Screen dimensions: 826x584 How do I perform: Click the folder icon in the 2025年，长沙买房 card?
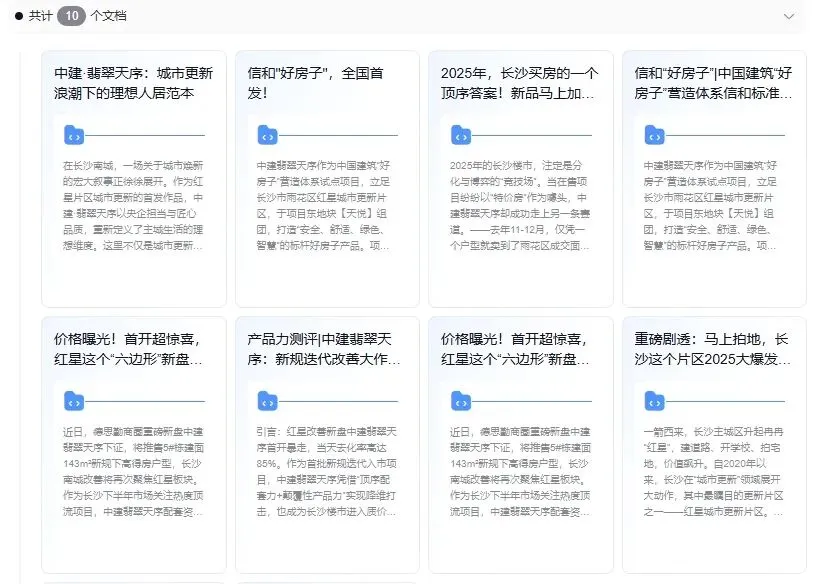pyautogui.click(x=461, y=135)
